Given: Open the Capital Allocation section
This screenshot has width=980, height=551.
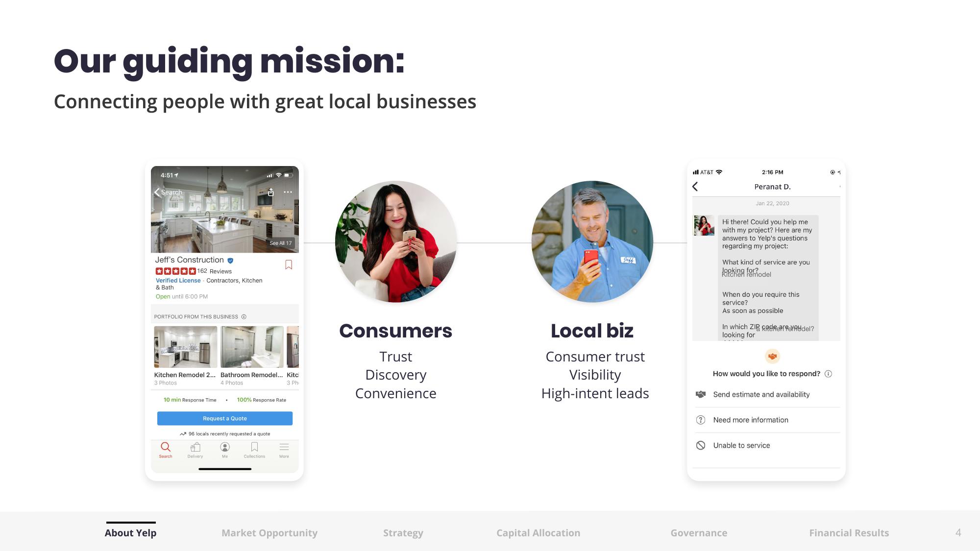Looking at the screenshot, I should tap(538, 532).
